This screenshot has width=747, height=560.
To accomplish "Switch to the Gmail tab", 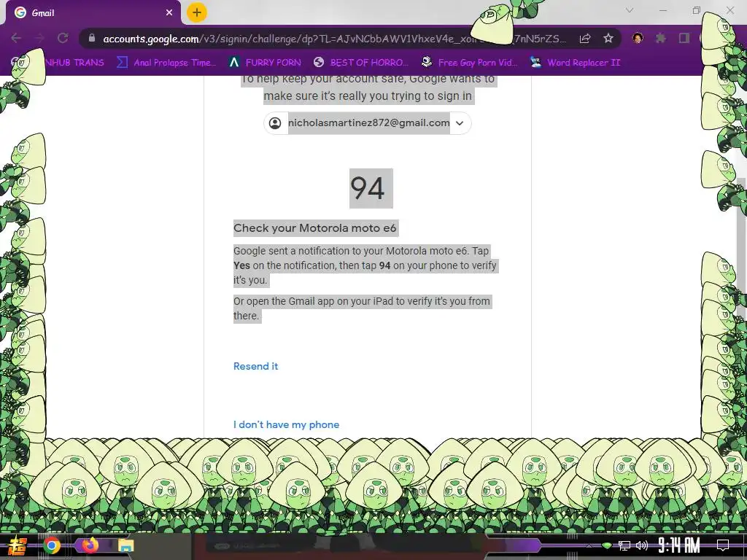I will pos(93,13).
